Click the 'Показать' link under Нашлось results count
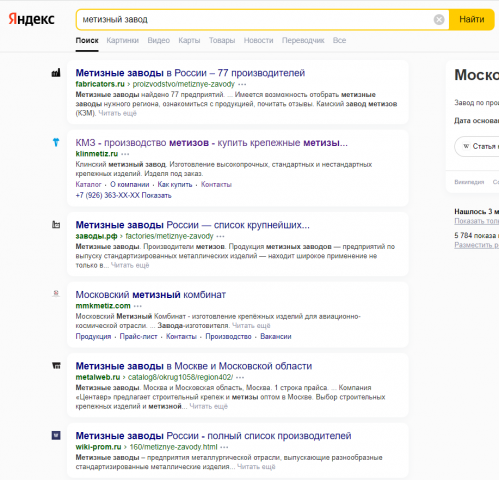This screenshot has height=480, width=499. (477, 221)
